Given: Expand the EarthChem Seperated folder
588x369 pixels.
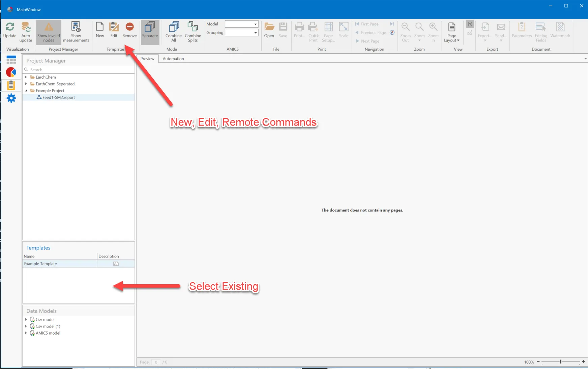Looking at the screenshot, I should click(26, 84).
